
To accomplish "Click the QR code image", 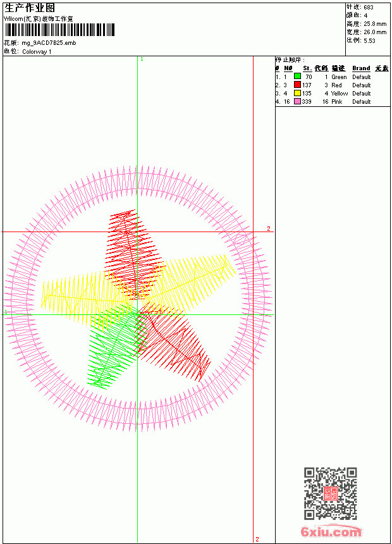I will pyautogui.click(x=331, y=493).
